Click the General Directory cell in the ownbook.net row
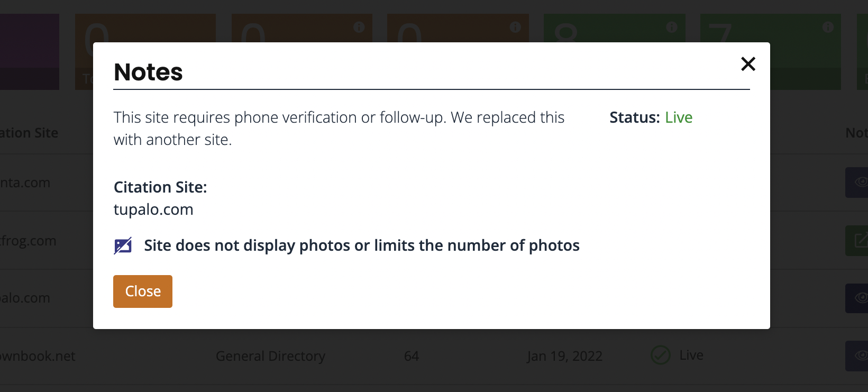Viewport: 868px width, 392px height. point(270,356)
